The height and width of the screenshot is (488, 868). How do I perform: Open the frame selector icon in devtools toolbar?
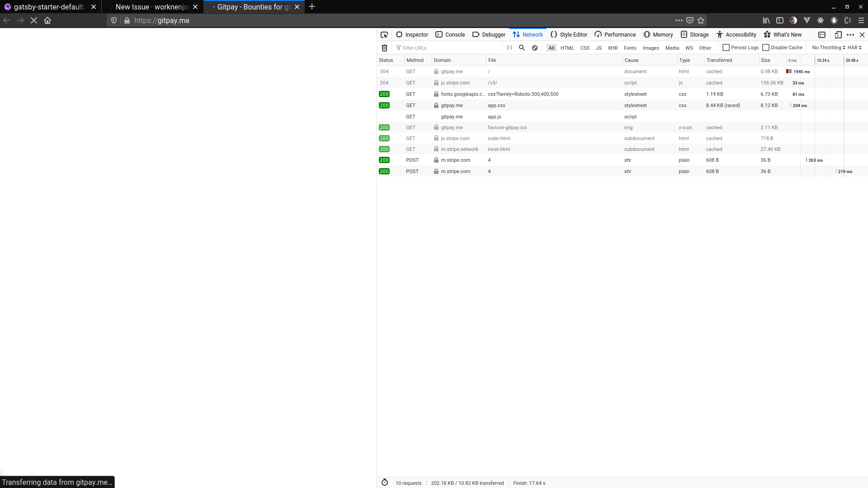(x=822, y=35)
